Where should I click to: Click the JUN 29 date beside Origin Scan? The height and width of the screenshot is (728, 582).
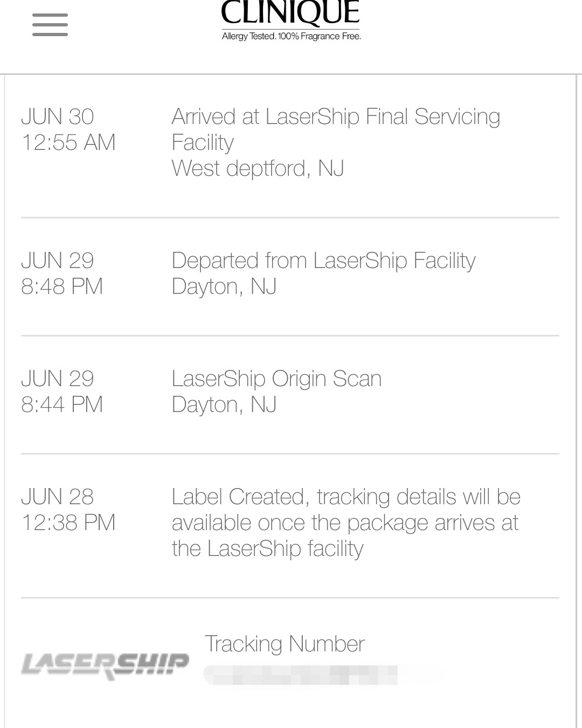click(x=58, y=379)
